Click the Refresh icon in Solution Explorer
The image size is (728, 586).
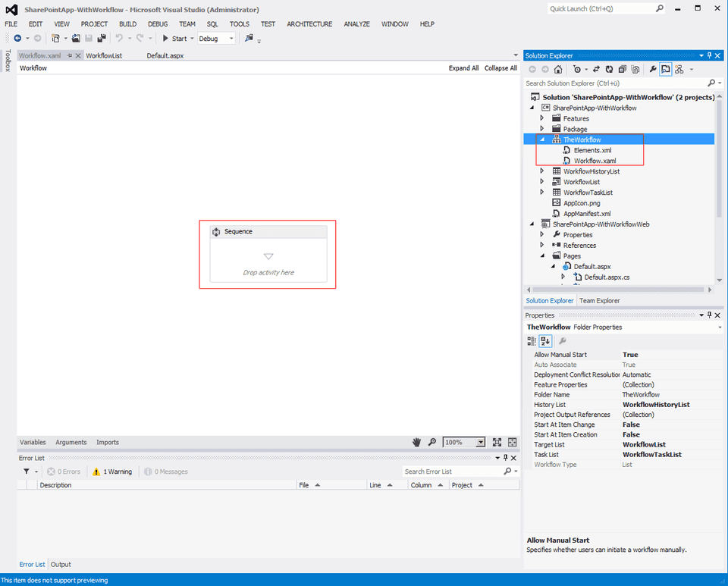tap(608, 69)
